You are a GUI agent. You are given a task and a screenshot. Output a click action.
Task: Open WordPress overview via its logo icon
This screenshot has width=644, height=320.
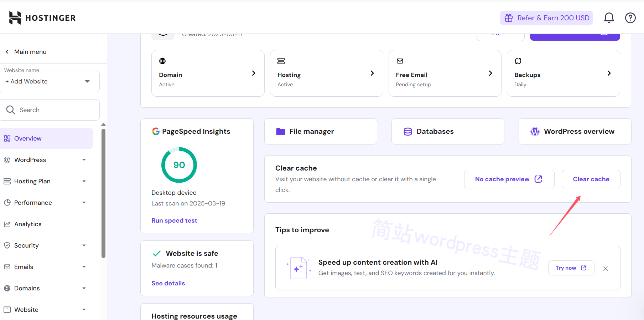click(535, 132)
